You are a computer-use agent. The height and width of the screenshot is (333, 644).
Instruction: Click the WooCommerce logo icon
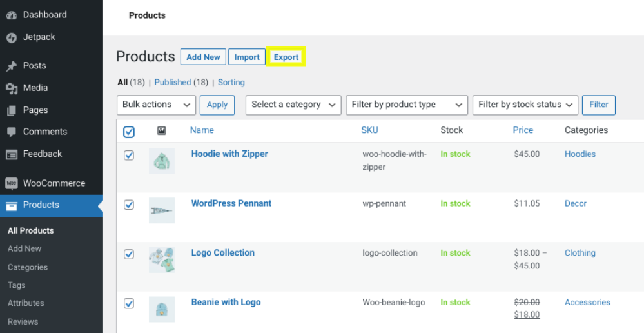tap(12, 183)
